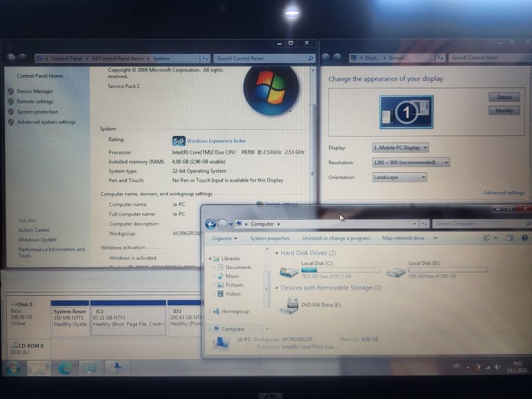This screenshot has width=532, height=399.
Task: Click the forward arrow in Computer window
Action: [222, 224]
